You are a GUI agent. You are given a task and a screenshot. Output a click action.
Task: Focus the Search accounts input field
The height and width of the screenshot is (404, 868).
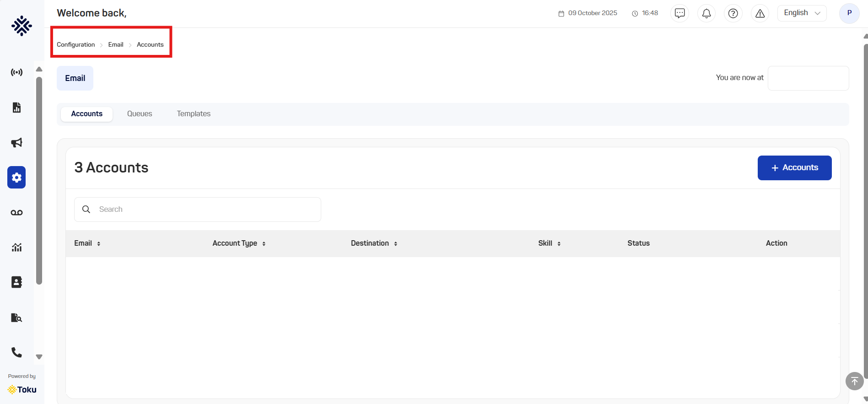[198, 210]
